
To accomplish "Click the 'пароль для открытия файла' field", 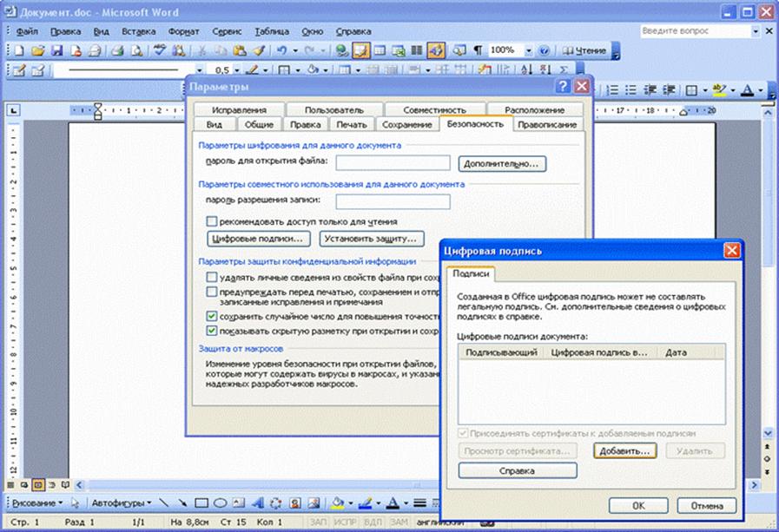I will point(393,163).
